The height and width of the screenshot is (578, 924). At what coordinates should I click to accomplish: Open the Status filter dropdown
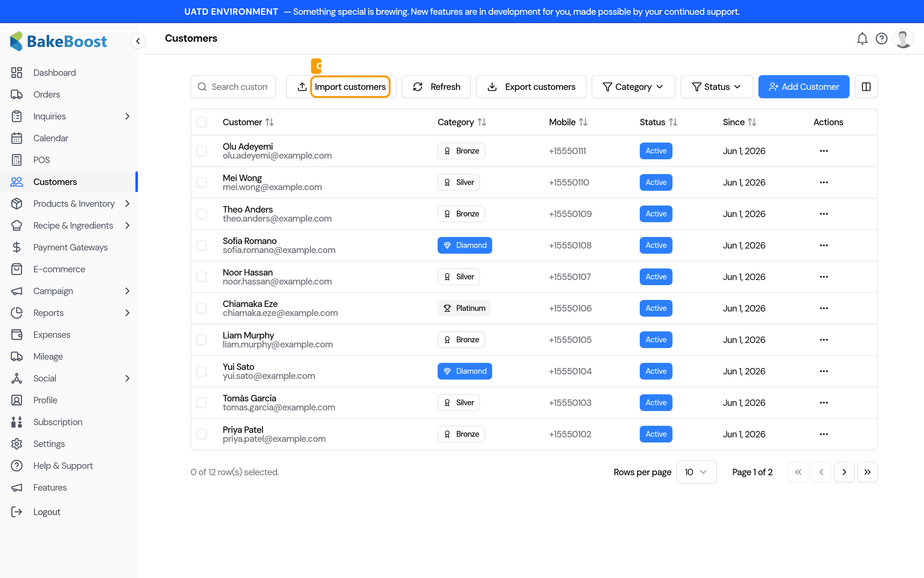(717, 87)
